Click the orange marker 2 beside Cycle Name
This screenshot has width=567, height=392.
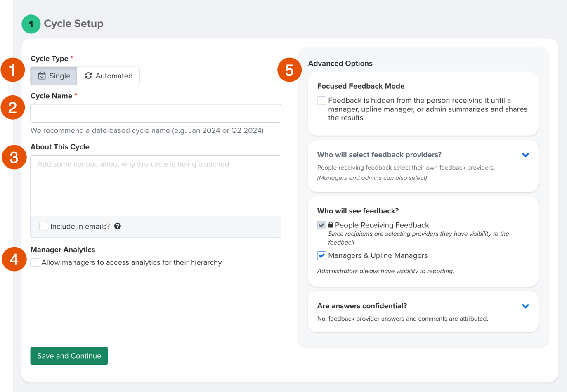tap(13, 108)
